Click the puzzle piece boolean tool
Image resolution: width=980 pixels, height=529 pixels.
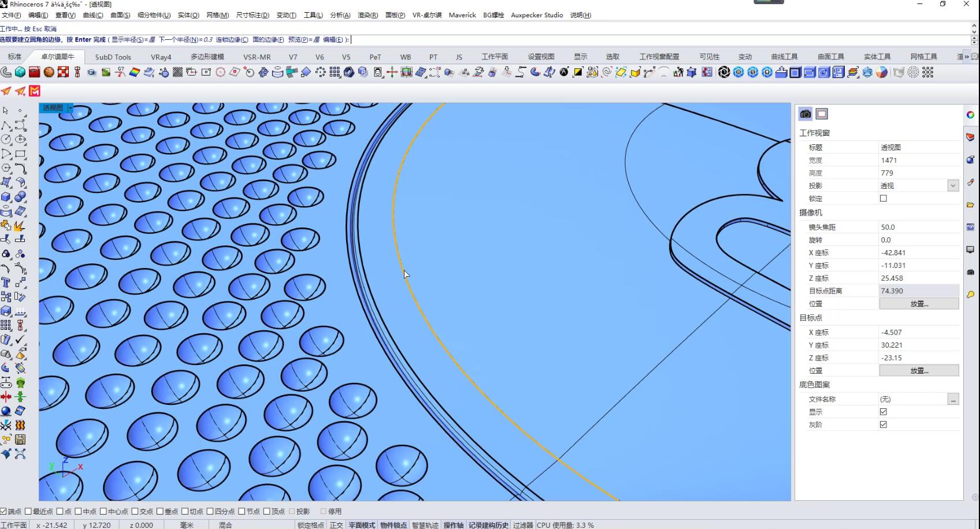pyautogui.click(x=6, y=225)
